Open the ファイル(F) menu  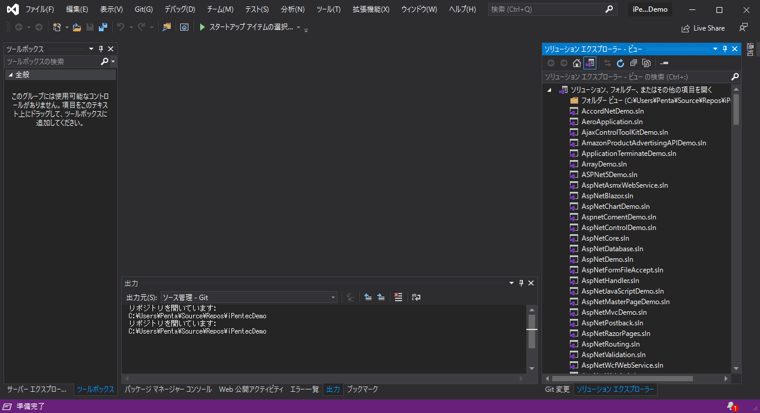(x=40, y=9)
